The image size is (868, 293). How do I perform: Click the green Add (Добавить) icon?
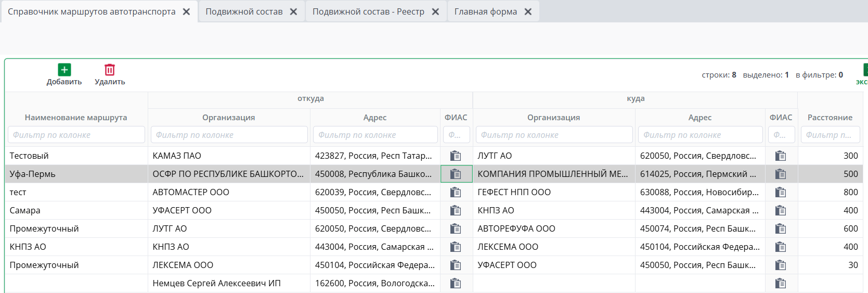[x=64, y=70]
